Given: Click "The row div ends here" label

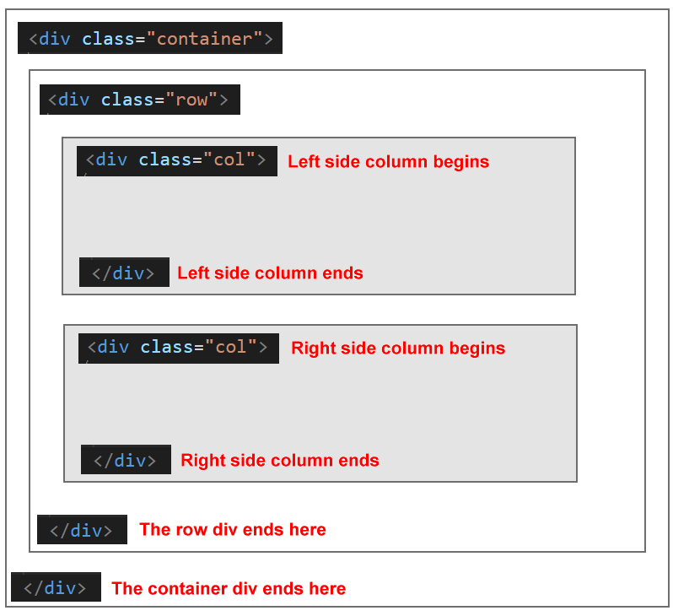Looking at the screenshot, I should pos(232,530).
